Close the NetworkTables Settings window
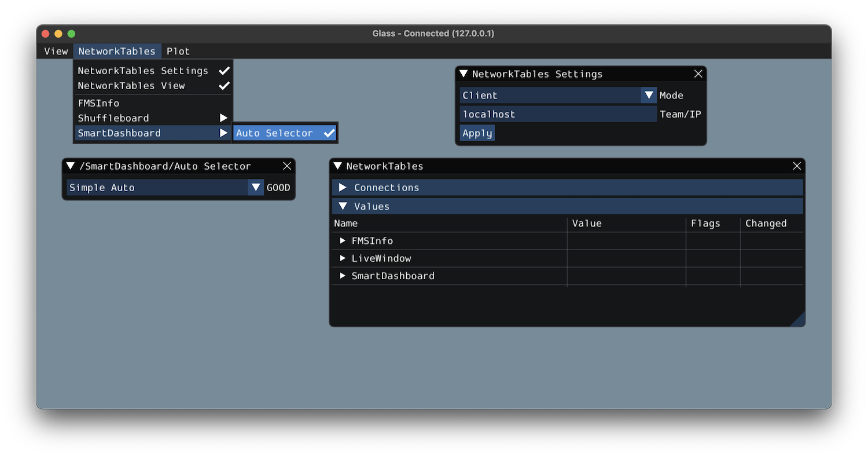Viewport: 868px width, 457px height. point(698,74)
